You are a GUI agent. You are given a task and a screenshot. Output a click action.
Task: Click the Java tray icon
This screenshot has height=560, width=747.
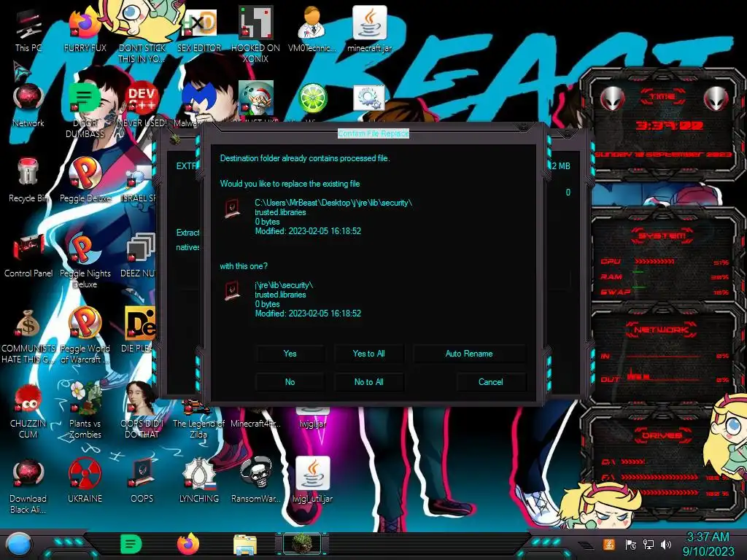(609, 544)
